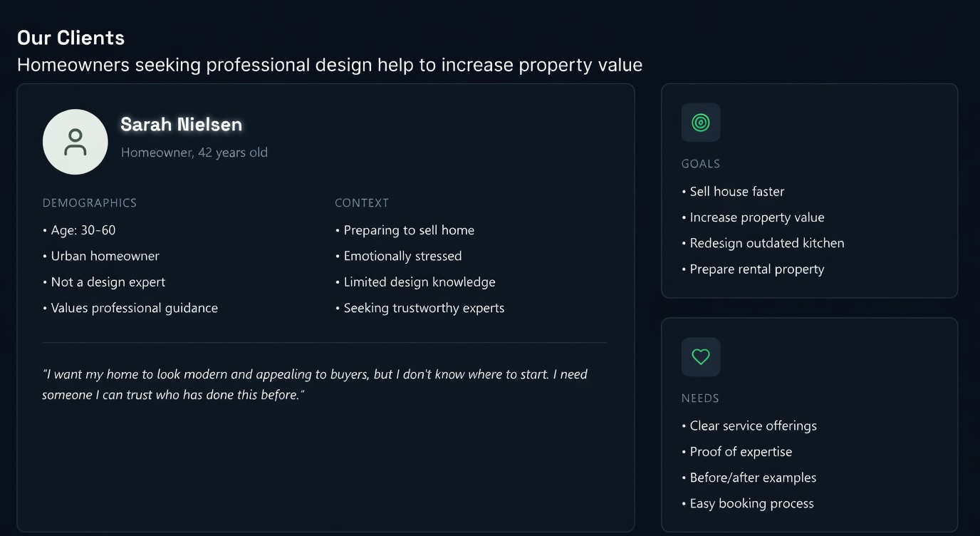Click the Demographics section label
980x536 pixels.
click(90, 203)
